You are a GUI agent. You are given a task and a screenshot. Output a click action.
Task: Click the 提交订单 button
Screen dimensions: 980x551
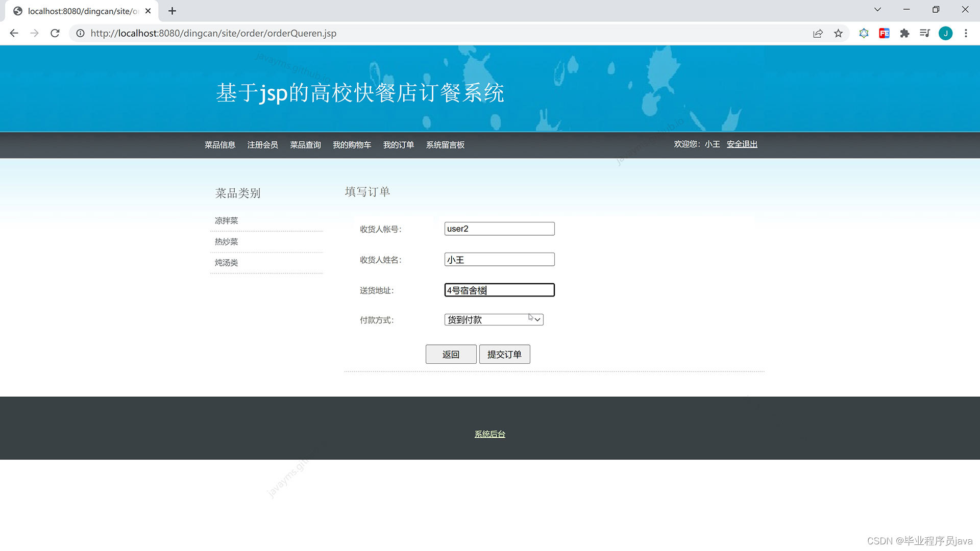(x=504, y=354)
